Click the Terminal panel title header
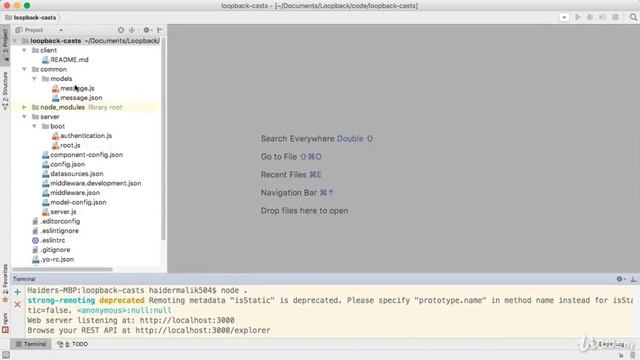Screen dimensions: 640x360 tap(24, 279)
